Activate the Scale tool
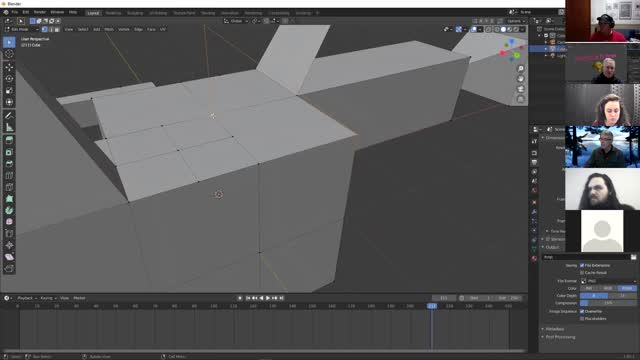The image size is (640, 360). (9, 90)
